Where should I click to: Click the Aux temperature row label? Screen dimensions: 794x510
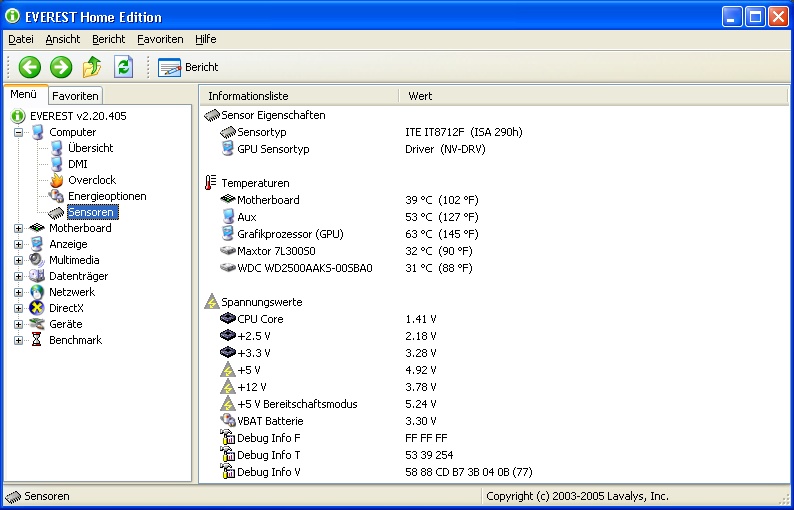coord(247,217)
